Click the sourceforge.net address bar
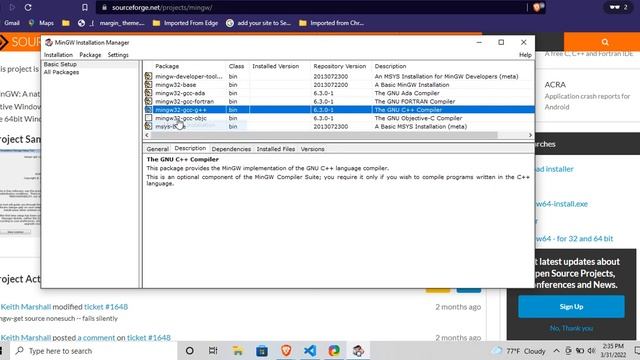 [x=310, y=7]
